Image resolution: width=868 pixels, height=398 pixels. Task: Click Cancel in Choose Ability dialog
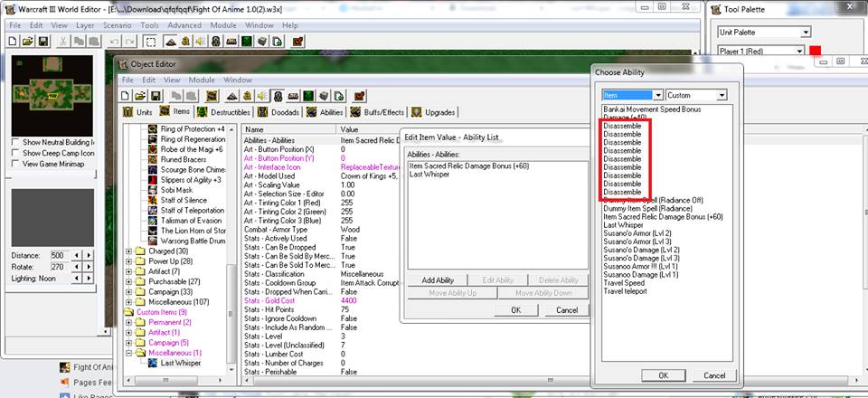pyautogui.click(x=714, y=375)
